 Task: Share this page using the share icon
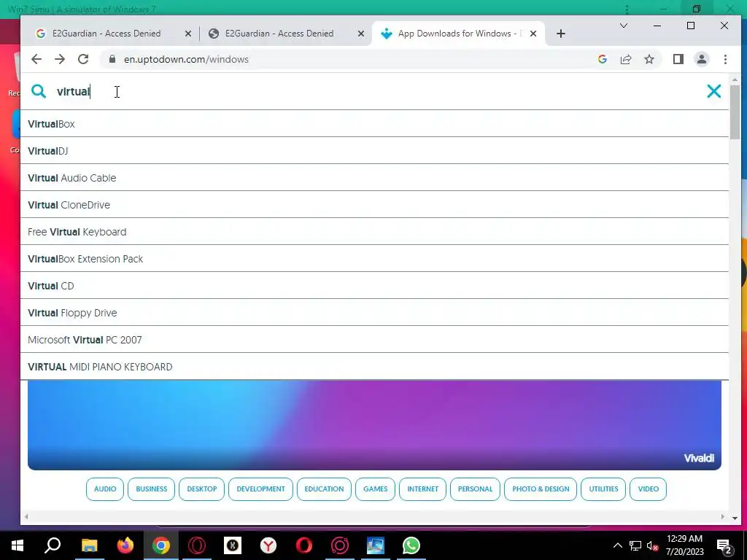tap(626, 59)
